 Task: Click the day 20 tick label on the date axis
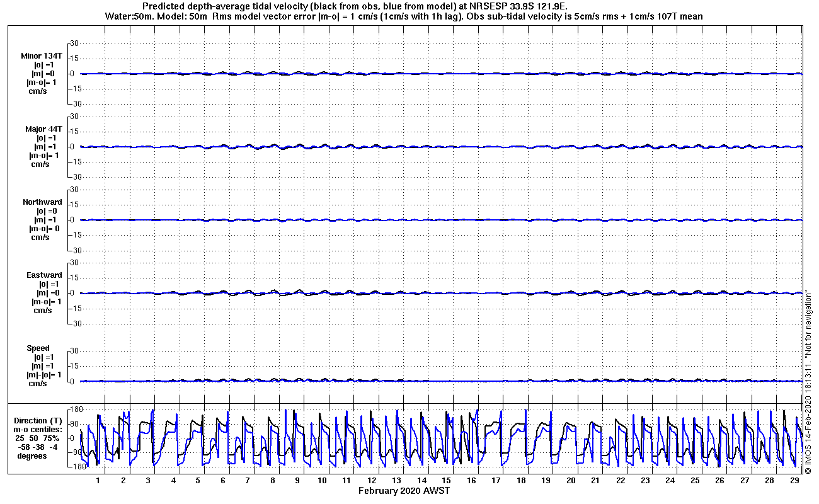pos(571,481)
